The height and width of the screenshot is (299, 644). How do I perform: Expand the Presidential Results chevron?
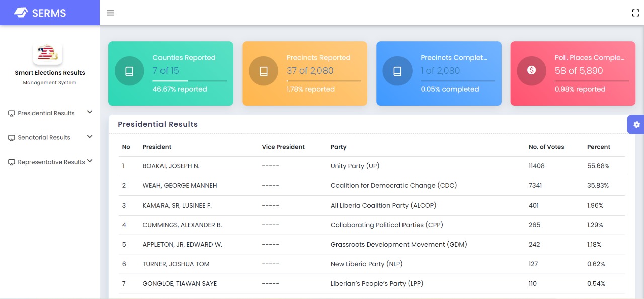[90, 112]
